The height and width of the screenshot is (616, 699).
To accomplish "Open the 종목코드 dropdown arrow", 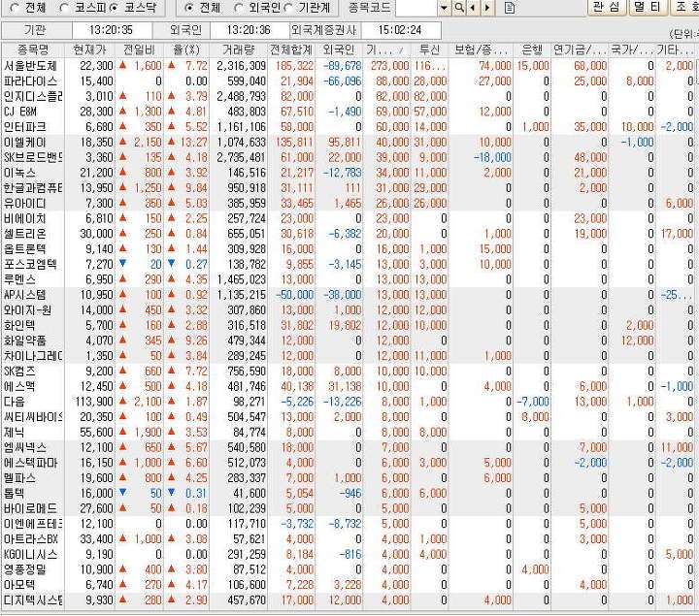I will click(444, 8).
